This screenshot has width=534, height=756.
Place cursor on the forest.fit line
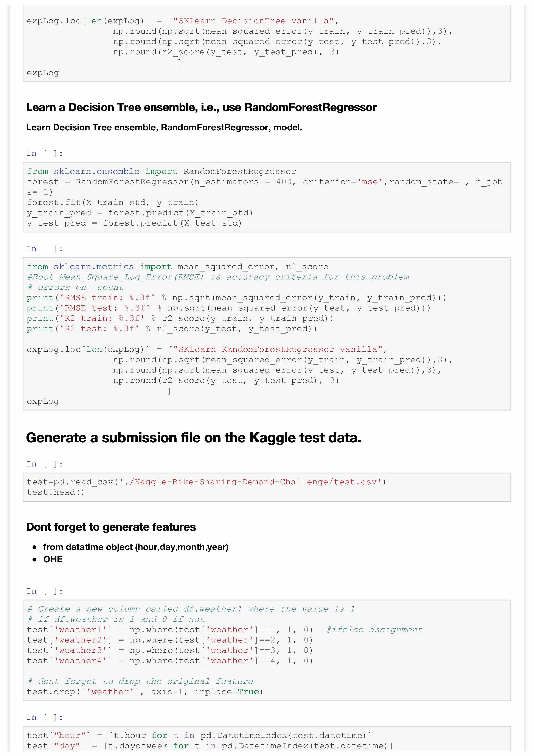point(113,203)
